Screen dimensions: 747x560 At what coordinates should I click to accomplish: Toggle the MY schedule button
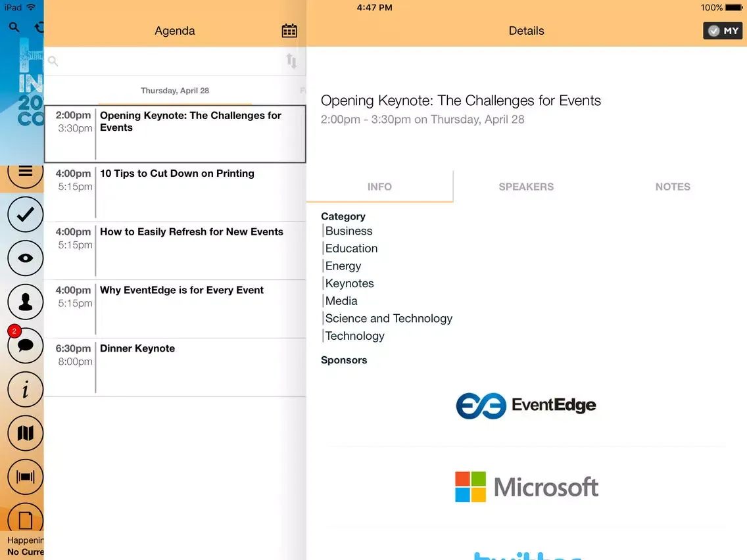click(x=722, y=31)
